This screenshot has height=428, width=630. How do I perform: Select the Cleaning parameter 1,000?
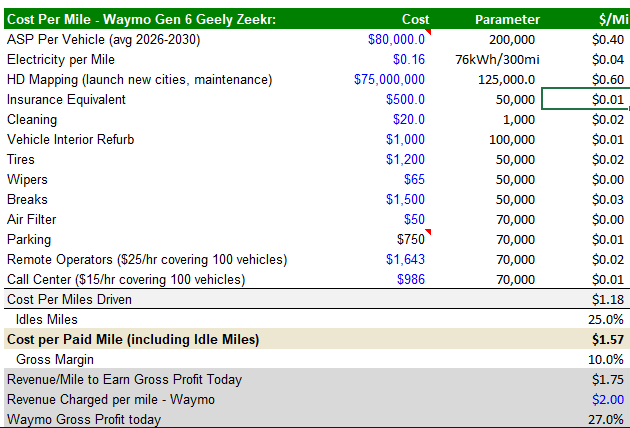pyautogui.click(x=519, y=119)
